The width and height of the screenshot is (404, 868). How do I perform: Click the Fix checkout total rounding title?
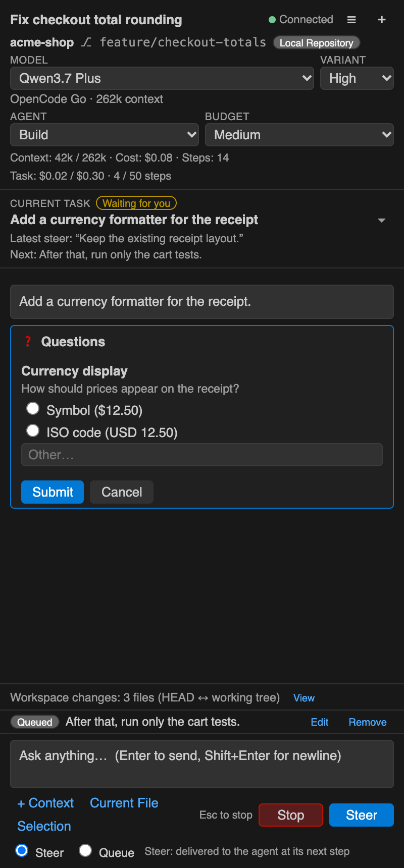click(96, 20)
